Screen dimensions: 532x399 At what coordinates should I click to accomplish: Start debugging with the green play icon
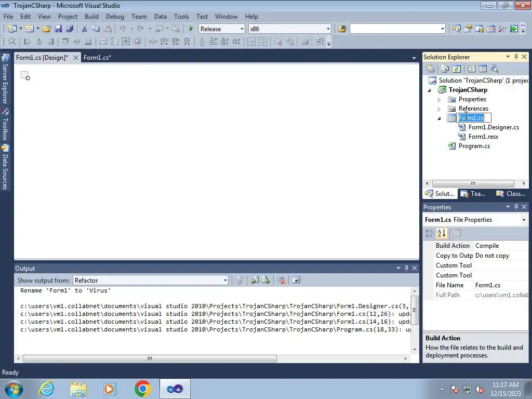click(191, 29)
